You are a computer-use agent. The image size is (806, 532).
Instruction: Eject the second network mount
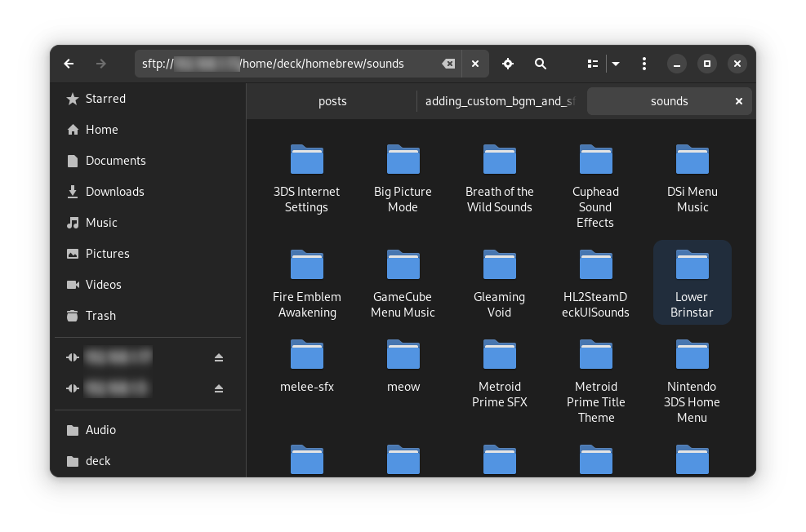[219, 388]
